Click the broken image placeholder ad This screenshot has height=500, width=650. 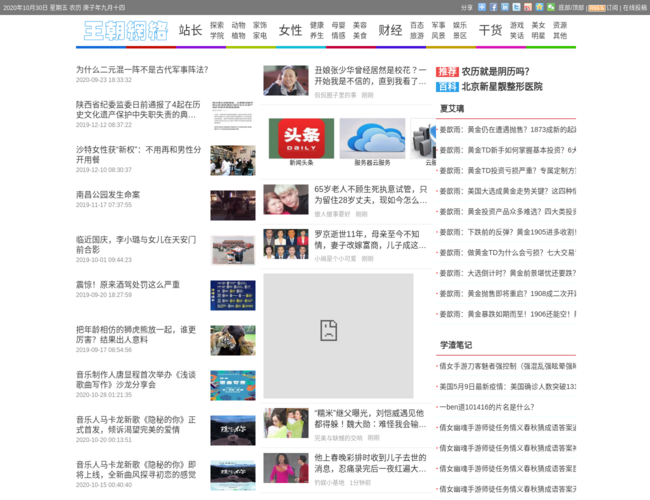tap(338, 336)
